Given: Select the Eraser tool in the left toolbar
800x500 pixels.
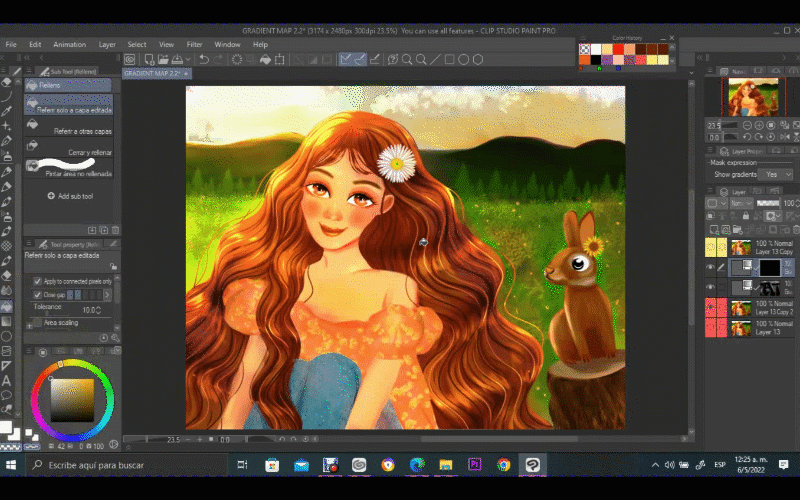Looking at the screenshot, I should pyautogui.click(x=7, y=274).
